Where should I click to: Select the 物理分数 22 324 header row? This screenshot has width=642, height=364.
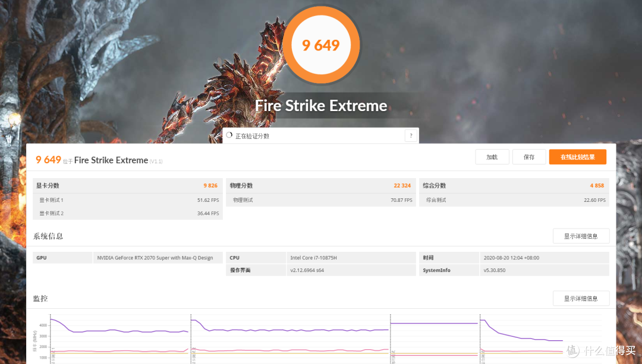pyautogui.click(x=320, y=186)
